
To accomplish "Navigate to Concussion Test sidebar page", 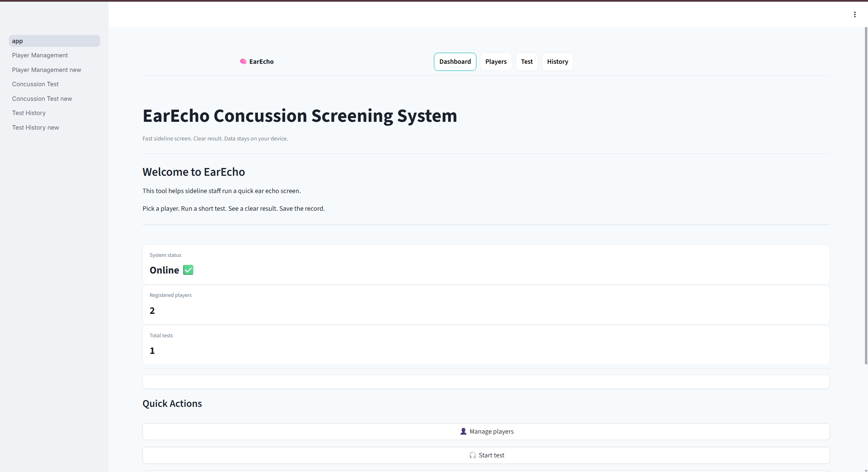I will 35,84.
